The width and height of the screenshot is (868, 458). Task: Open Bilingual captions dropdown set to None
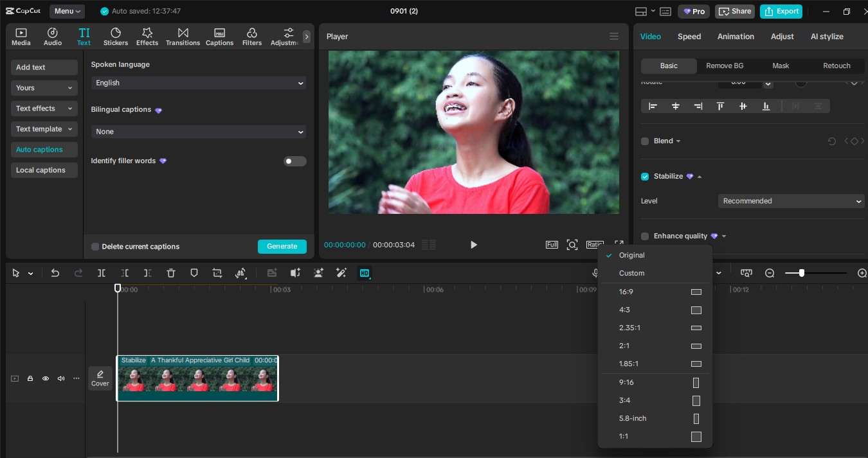pos(198,132)
